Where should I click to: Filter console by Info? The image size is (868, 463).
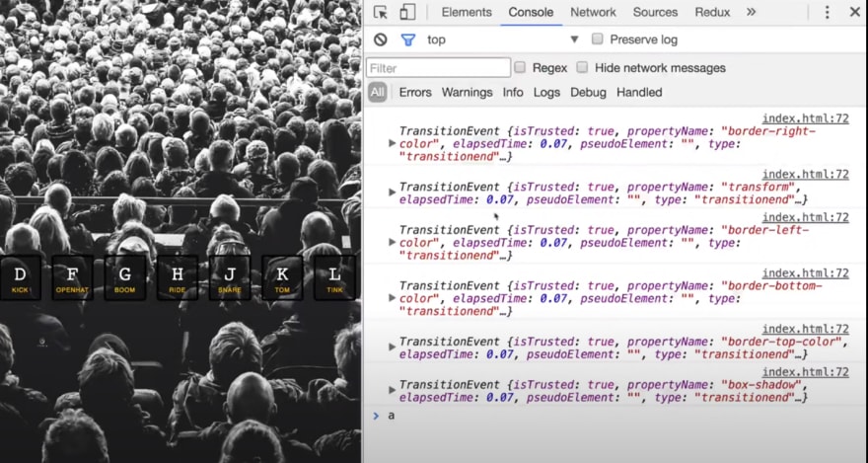point(513,93)
